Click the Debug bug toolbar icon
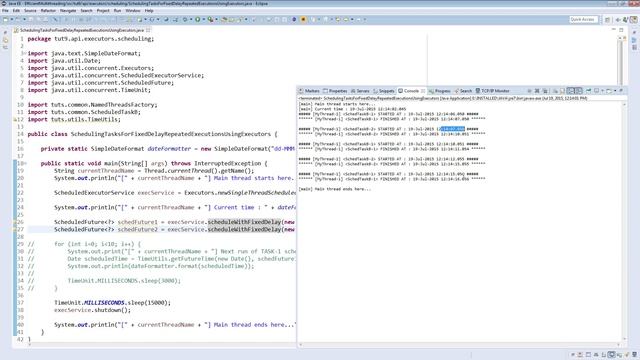Image resolution: width=640 pixels, height=360 pixels. point(184,19)
